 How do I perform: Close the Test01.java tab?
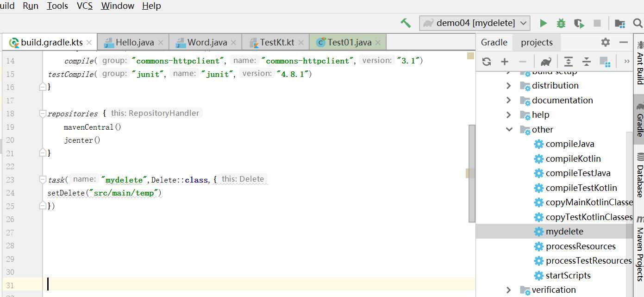pos(378,43)
